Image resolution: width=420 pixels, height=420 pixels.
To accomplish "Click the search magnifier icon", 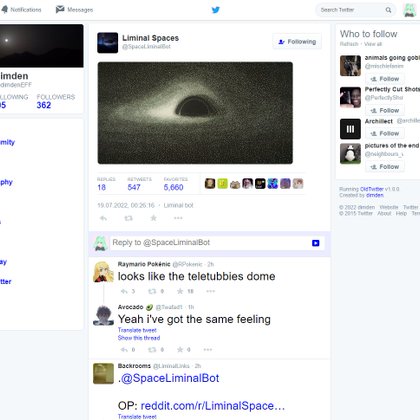I will pos(388,10).
